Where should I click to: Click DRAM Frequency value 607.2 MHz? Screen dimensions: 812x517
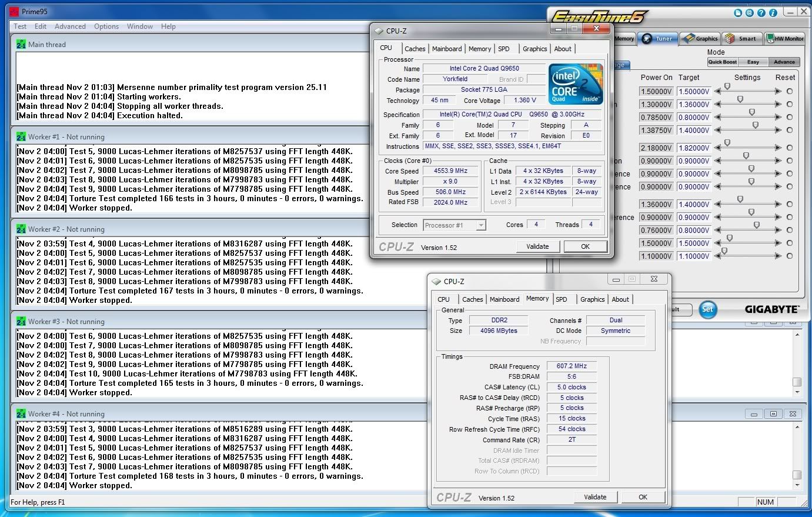(572, 366)
